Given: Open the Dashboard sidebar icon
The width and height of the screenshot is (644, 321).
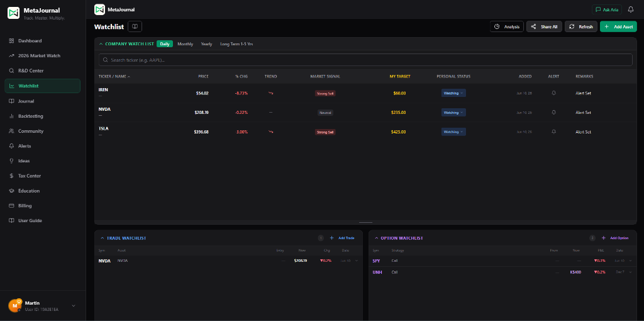Looking at the screenshot, I should tap(11, 41).
